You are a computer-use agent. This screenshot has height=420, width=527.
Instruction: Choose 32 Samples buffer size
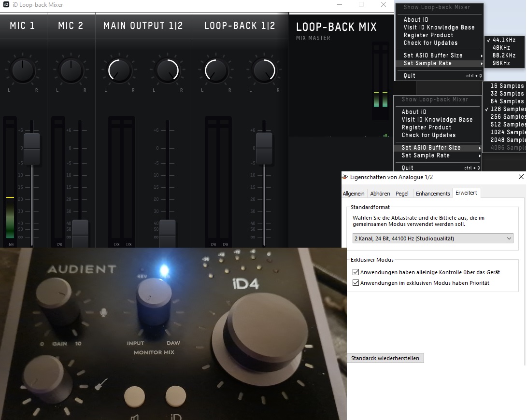point(505,93)
